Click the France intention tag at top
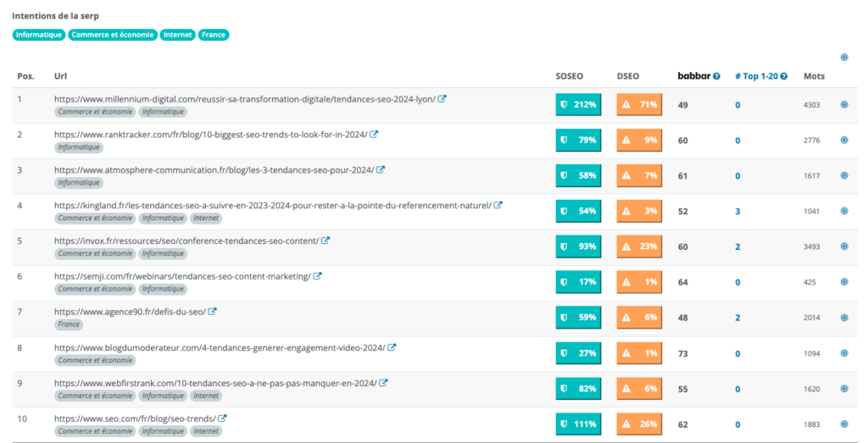Viewport: 868px width, 443px height. pyautogui.click(x=214, y=35)
